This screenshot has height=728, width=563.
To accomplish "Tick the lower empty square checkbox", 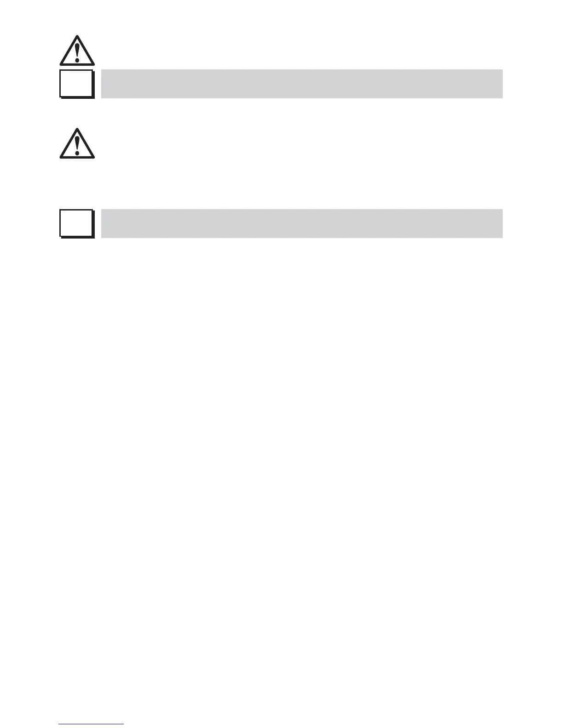I will [x=77, y=224].
